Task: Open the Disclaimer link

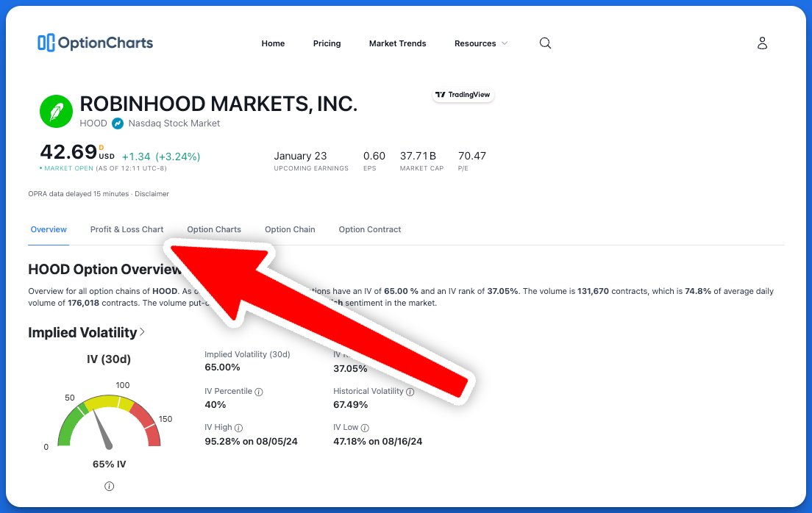Action: tap(152, 194)
